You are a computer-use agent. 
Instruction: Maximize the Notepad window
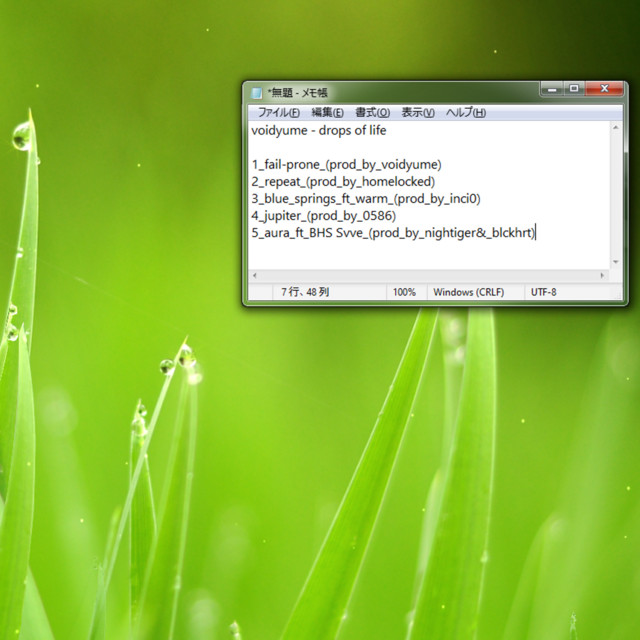coord(574,89)
